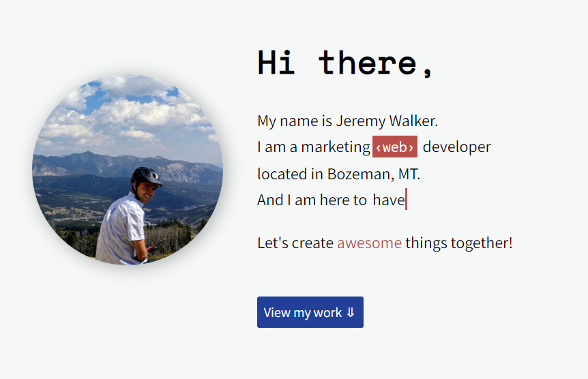Click the phrase And I am here to
Image resolution: width=588 pixels, height=379 pixels.
312,200
